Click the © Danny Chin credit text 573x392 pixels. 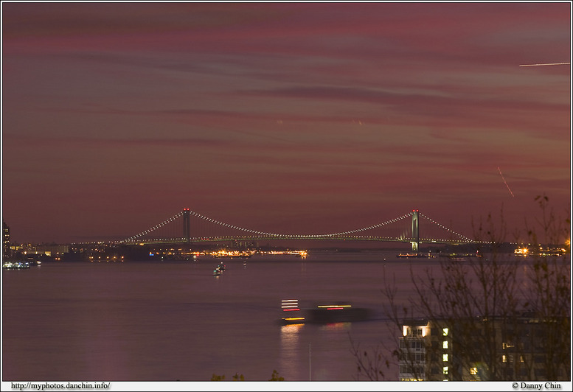coord(536,386)
